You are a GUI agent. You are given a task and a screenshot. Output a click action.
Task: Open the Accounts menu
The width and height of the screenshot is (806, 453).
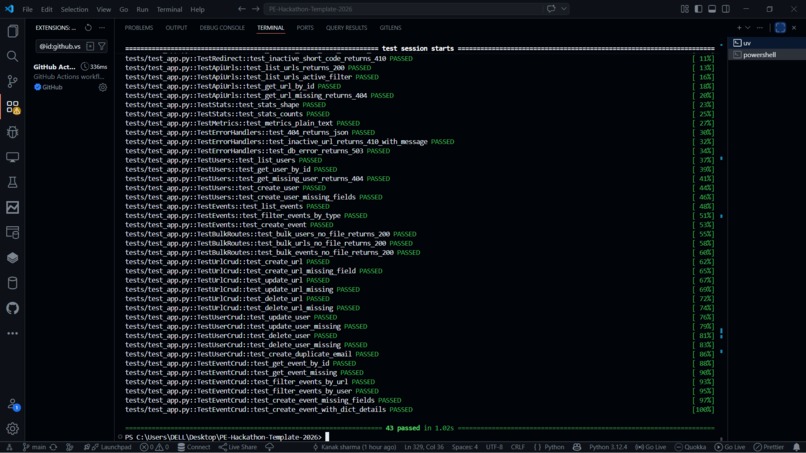(12, 405)
